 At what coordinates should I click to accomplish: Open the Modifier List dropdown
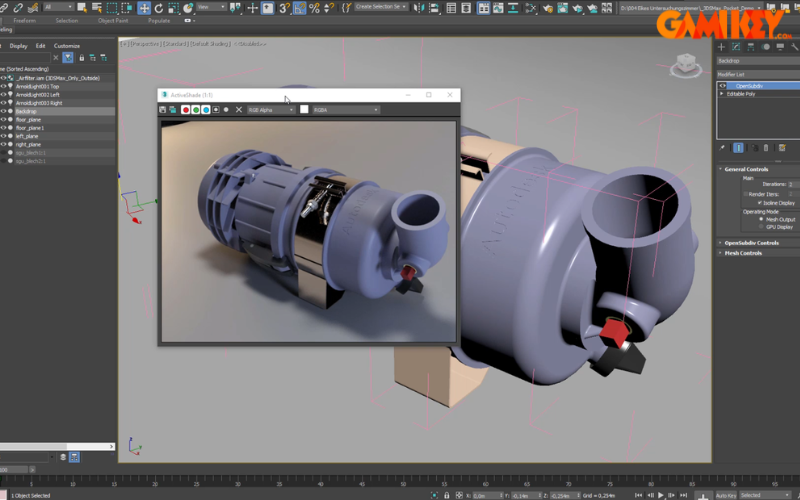[x=758, y=74]
